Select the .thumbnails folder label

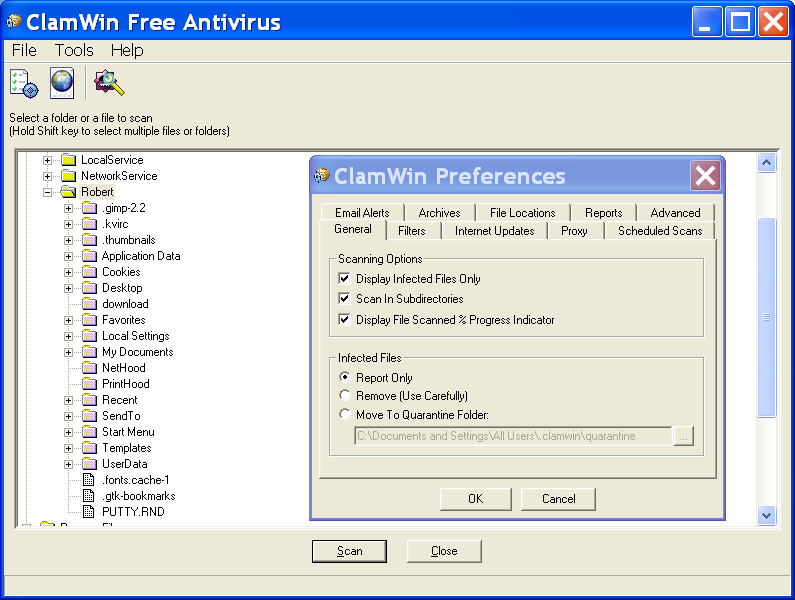[128, 240]
